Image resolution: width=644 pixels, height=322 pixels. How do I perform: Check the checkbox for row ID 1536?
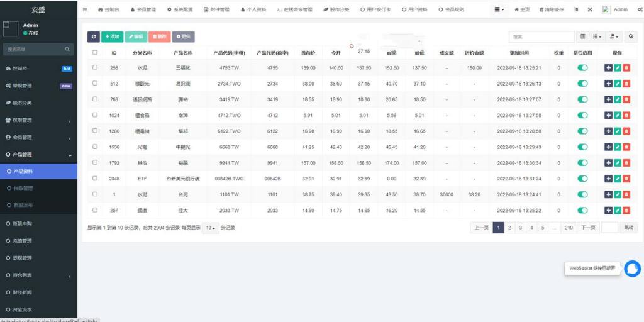point(95,147)
